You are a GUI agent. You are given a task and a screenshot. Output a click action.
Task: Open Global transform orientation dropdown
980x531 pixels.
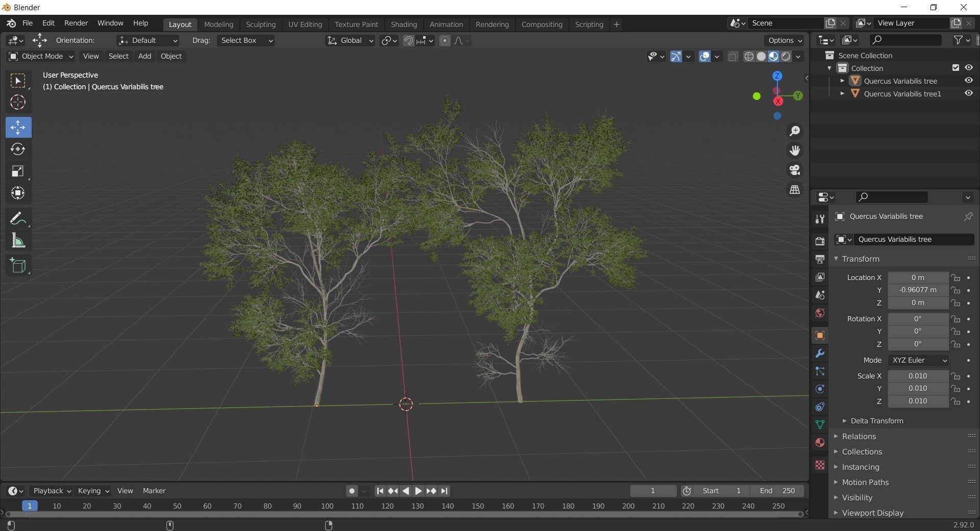click(351, 40)
